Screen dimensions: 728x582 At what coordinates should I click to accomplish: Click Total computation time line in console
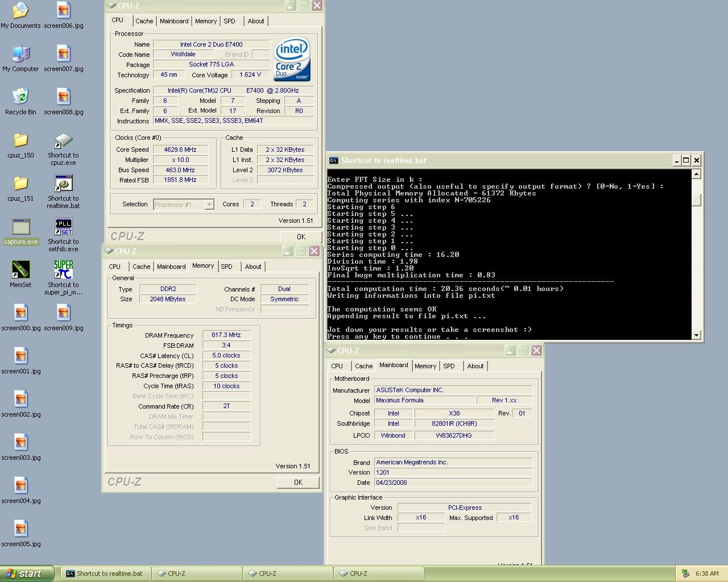point(446,289)
